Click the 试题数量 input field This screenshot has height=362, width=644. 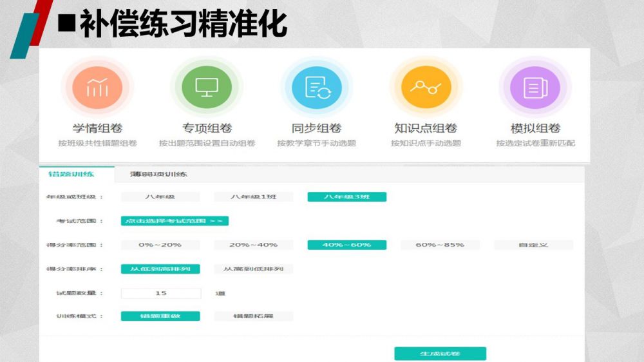coord(161,293)
